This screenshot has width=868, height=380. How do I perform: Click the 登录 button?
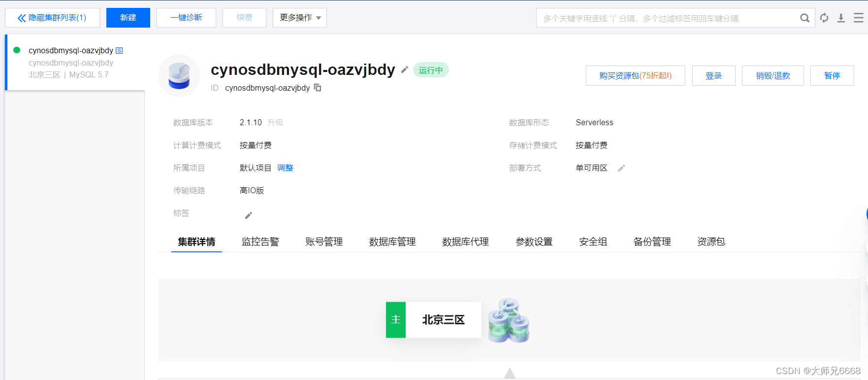[x=714, y=75]
